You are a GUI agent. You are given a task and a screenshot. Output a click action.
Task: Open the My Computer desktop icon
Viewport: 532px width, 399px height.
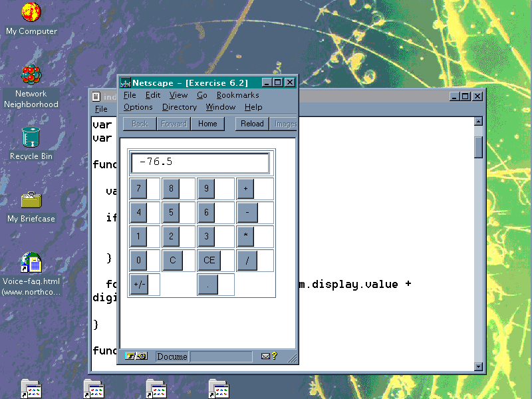pos(31,12)
